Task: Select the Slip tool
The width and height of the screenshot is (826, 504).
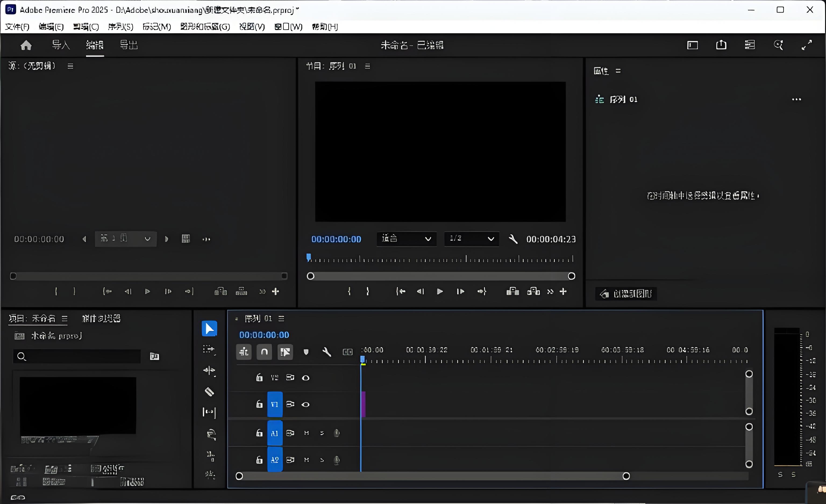Action: point(209,412)
